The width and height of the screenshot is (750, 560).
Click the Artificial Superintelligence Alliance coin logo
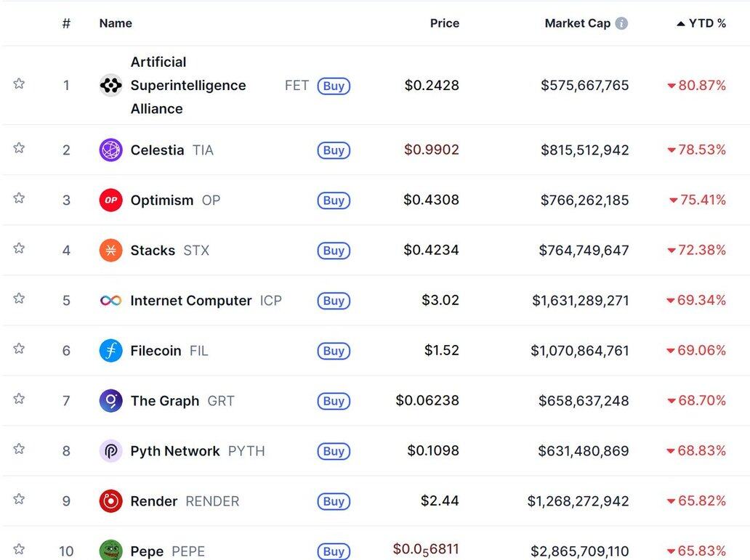110,86
